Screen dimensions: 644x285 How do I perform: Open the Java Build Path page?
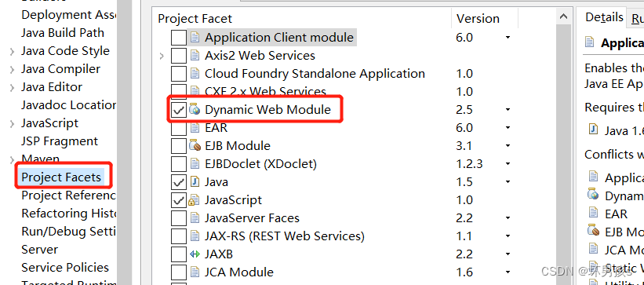(63, 33)
